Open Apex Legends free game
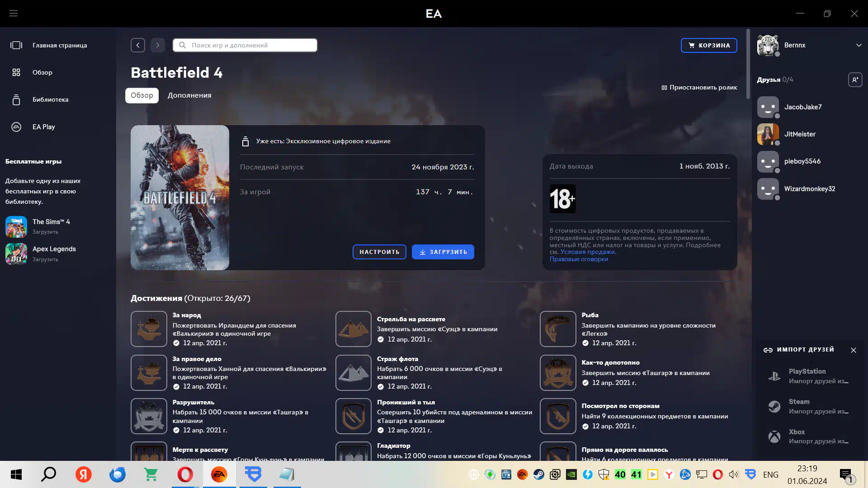The width and height of the screenshot is (868, 488). (x=41, y=254)
